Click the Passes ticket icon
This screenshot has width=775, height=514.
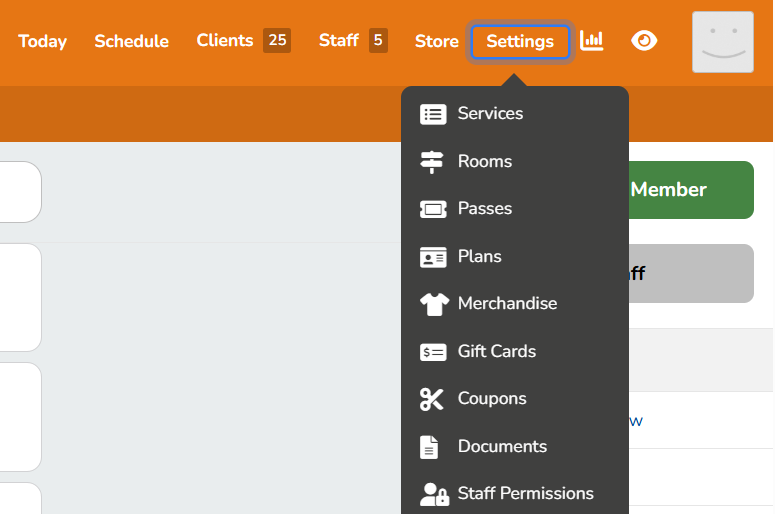point(432,209)
